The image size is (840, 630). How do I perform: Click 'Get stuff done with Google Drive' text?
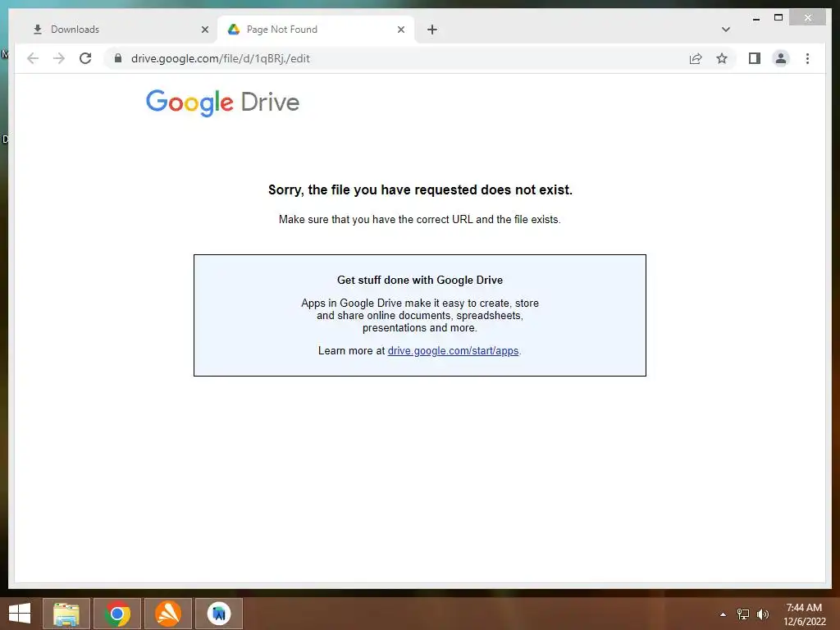pos(420,280)
